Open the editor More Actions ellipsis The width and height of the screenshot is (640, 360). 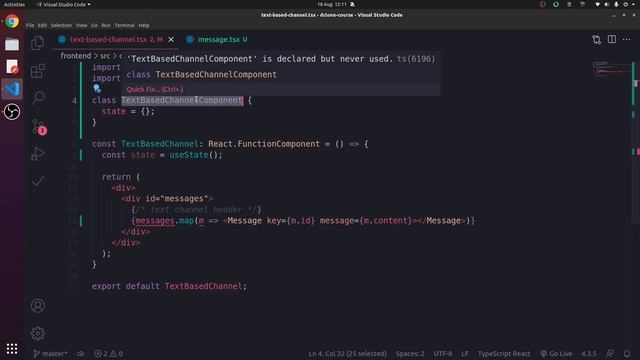[627, 39]
